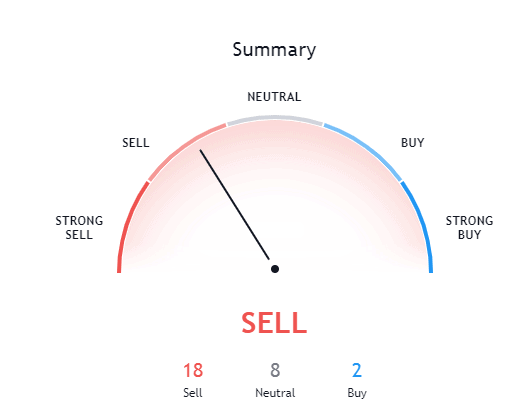Click the Sell count caption
This screenshot has height=412, width=526.
pyautogui.click(x=193, y=393)
